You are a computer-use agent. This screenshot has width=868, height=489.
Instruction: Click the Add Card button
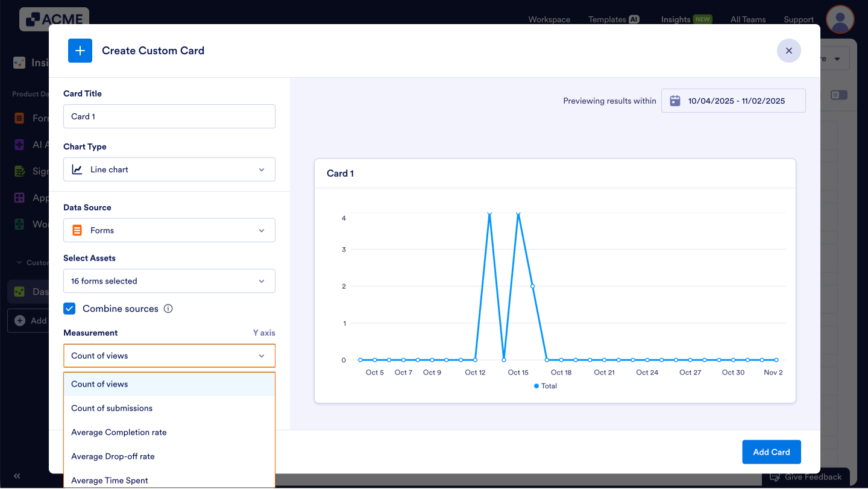tap(771, 452)
